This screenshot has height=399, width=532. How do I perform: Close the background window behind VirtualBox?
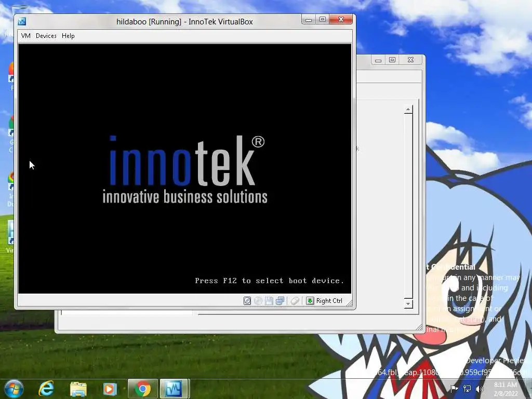point(410,60)
